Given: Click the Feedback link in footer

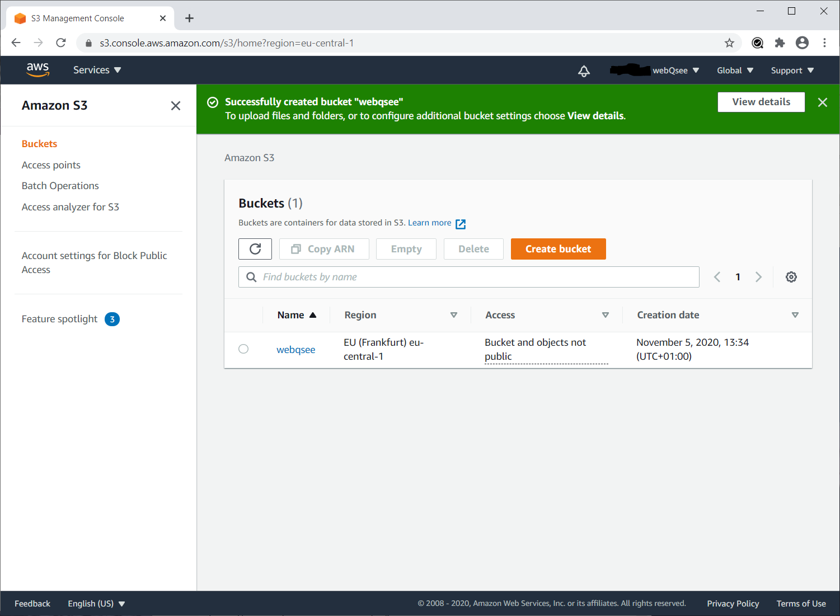Looking at the screenshot, I should coord(32,604).
